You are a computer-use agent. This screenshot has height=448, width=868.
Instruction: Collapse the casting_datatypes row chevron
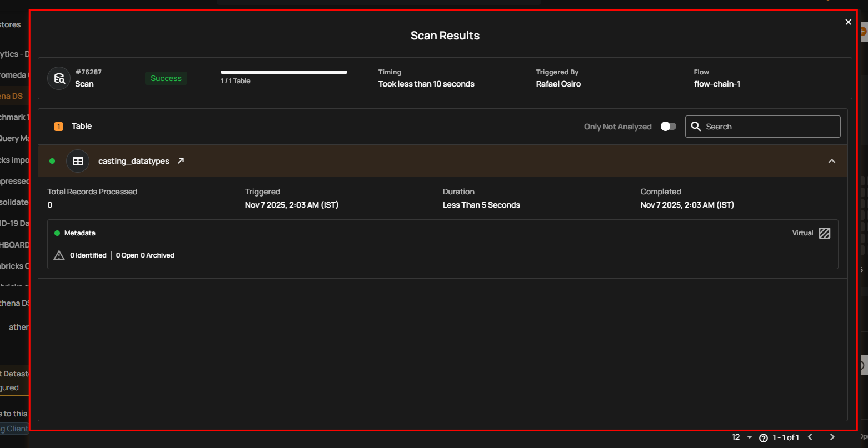(x=831, y=161)
